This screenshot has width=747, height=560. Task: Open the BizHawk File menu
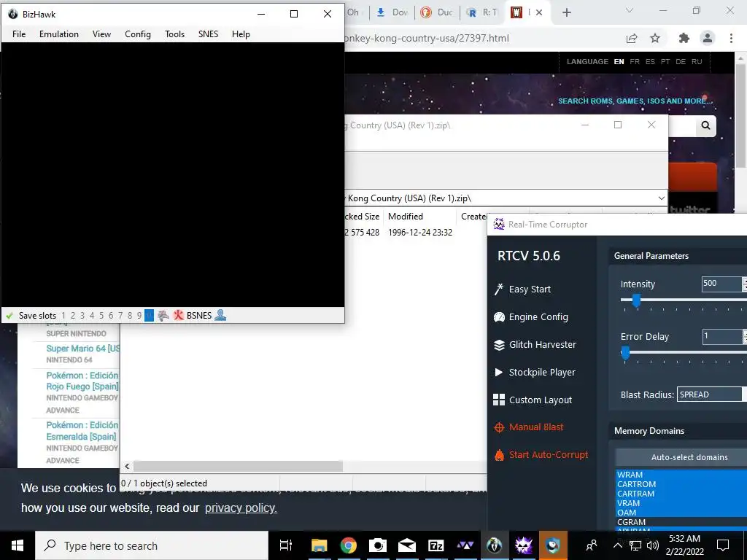(x=19, y=34)
